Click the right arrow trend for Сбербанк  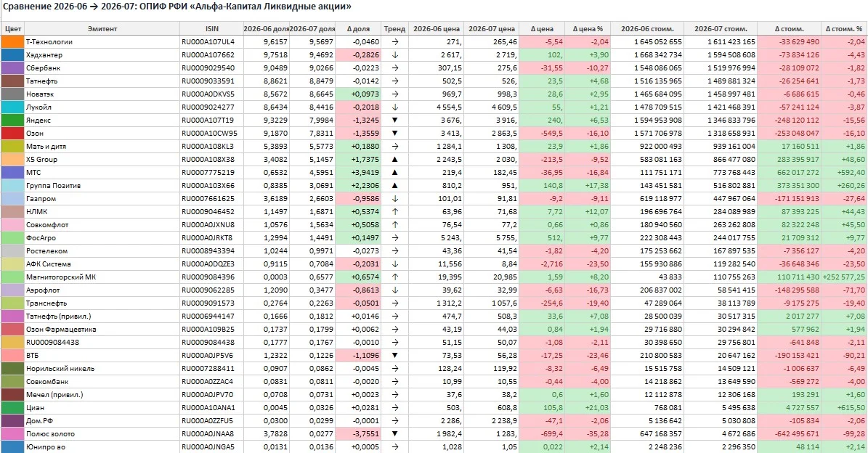coord(394,68)
